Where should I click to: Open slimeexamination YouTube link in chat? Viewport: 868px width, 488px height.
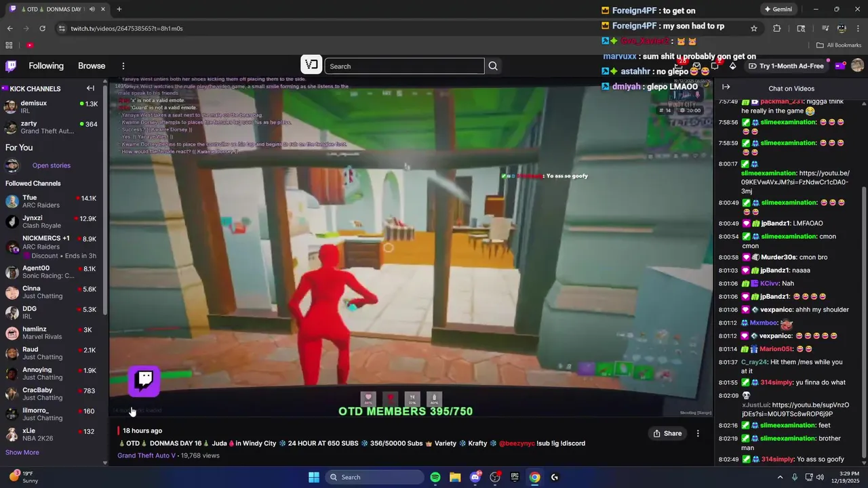coord(795,182)
